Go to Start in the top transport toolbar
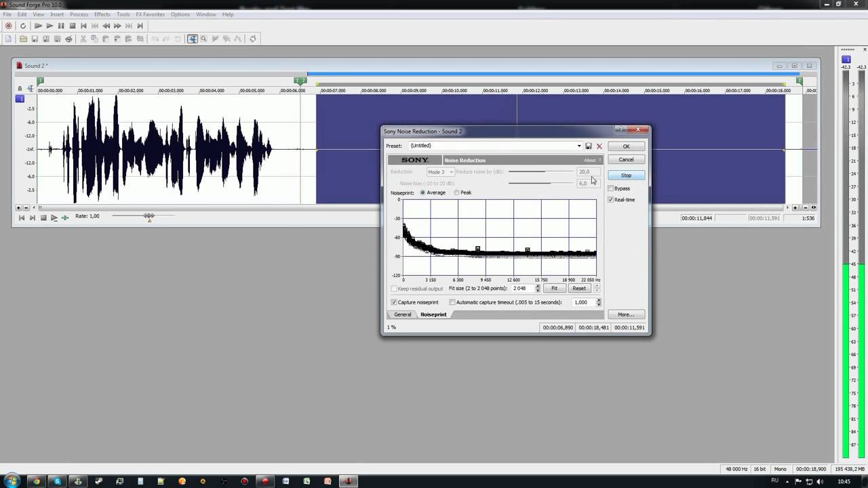 click(84, 26)
